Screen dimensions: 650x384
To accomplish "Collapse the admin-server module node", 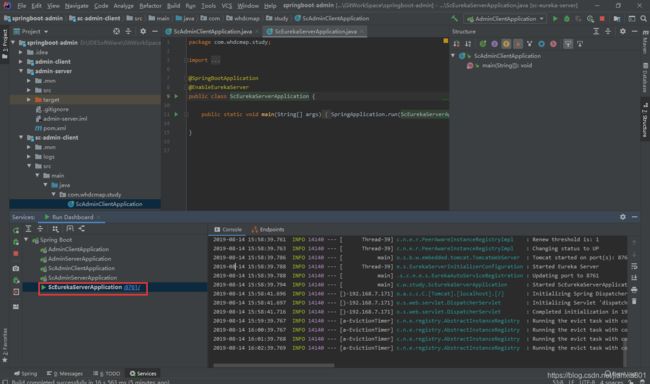I will click(x=21, y=71).
